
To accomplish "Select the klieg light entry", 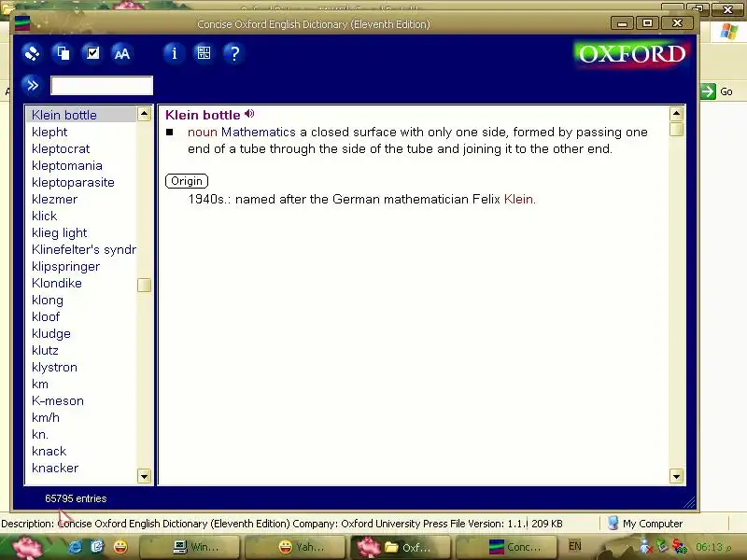I will pos(59,232).
